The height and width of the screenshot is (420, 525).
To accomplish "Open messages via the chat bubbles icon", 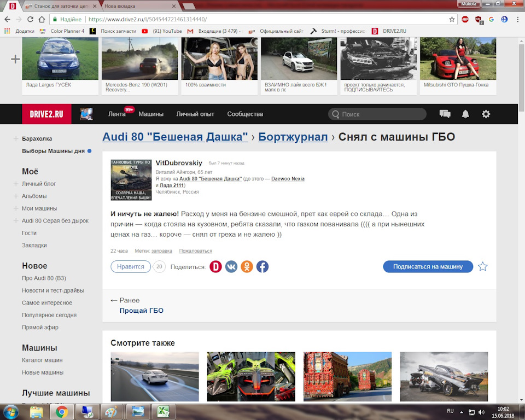I will click(445, 114).
